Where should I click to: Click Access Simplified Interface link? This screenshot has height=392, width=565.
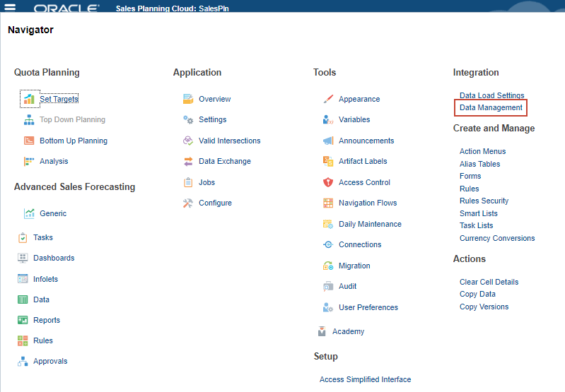365,379
